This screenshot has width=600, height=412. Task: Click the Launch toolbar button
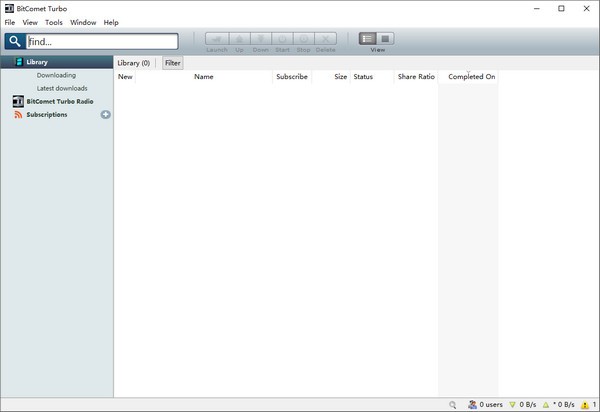point(217,40)
